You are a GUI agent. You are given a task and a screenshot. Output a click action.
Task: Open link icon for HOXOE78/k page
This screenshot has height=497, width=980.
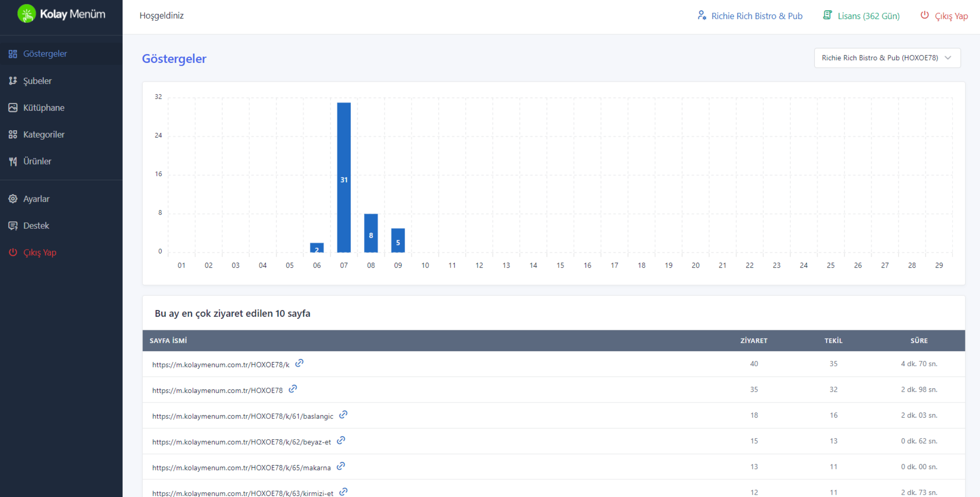(x=300, y=363)
